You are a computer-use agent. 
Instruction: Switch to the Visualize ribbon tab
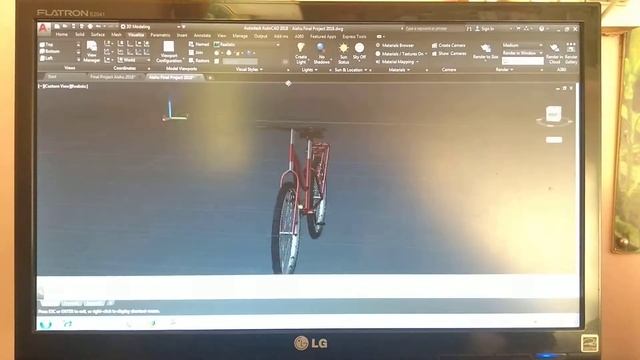(x=136, y=35)
